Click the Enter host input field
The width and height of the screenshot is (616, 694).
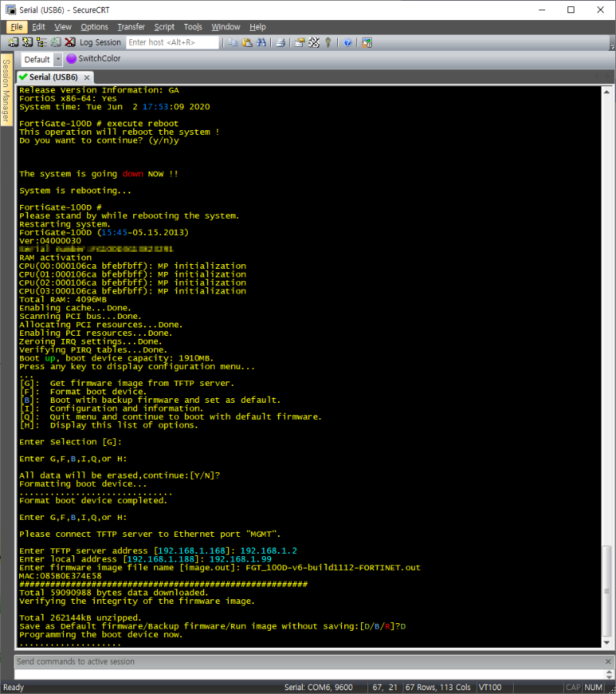coord(172,42)
